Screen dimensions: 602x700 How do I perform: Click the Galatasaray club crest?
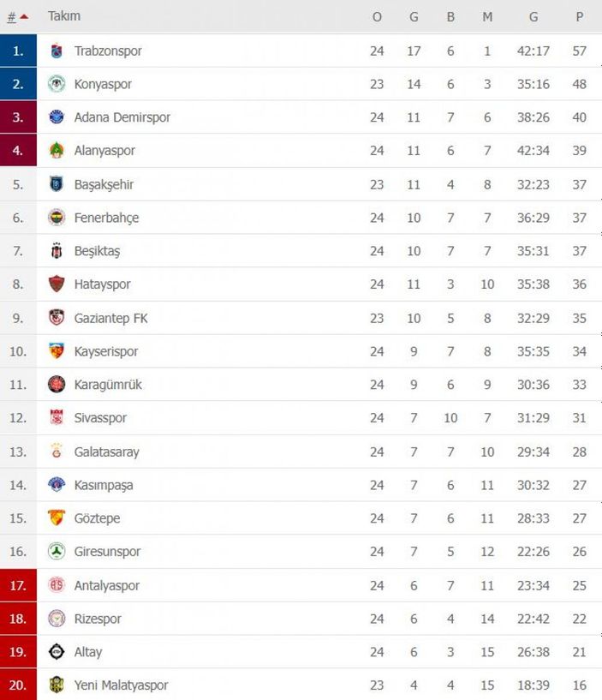point(57,452)
